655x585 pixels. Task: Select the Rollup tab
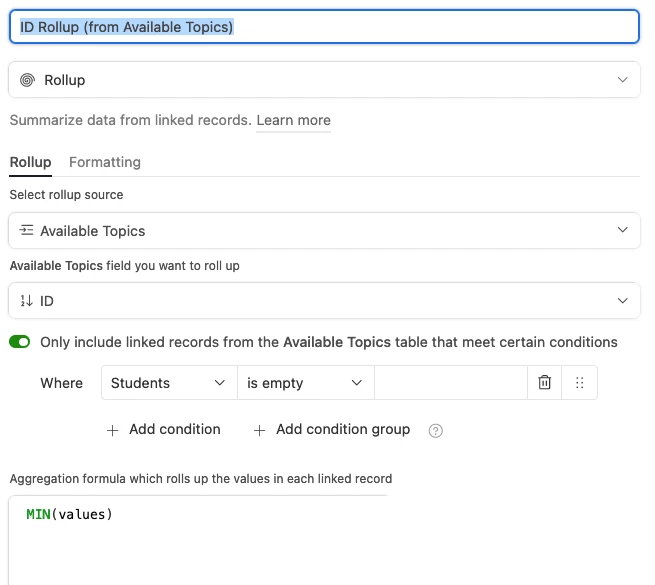click(30, 162)
